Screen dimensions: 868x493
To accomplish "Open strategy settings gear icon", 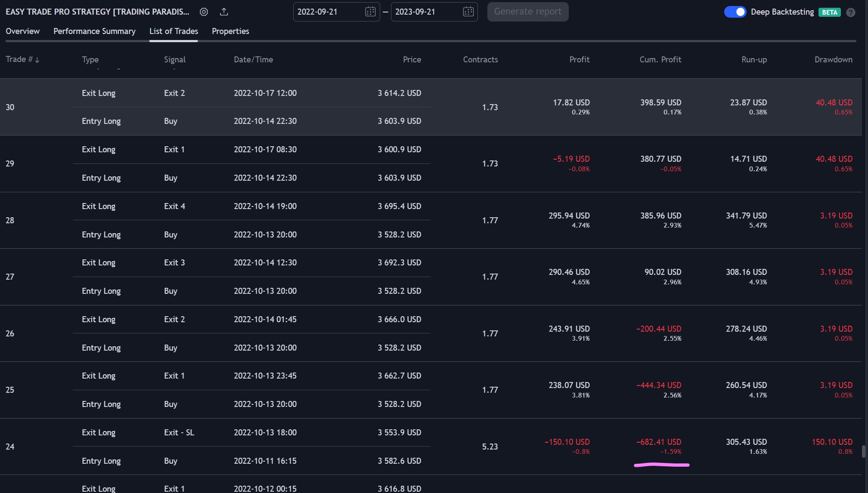I will click(x=204, y=12).
